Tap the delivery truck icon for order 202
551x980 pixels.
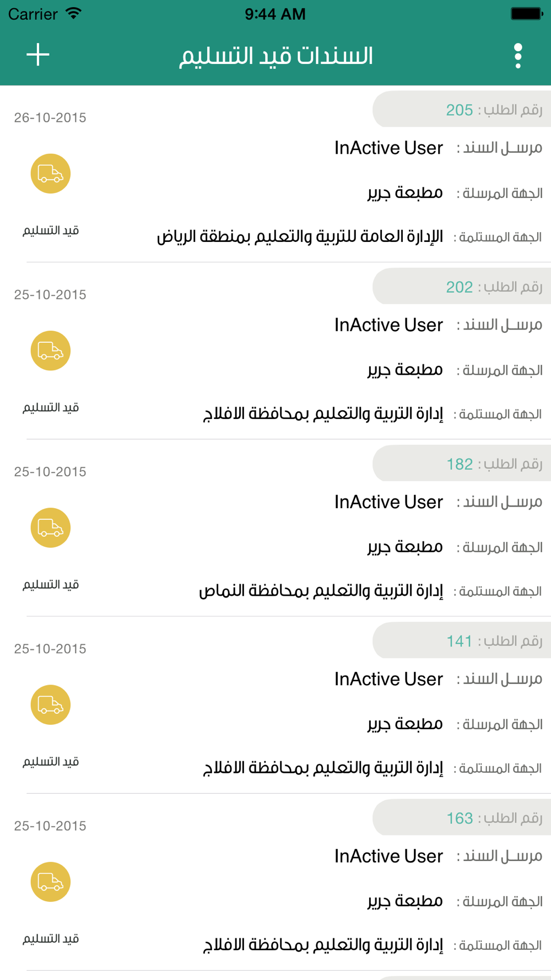50,351
